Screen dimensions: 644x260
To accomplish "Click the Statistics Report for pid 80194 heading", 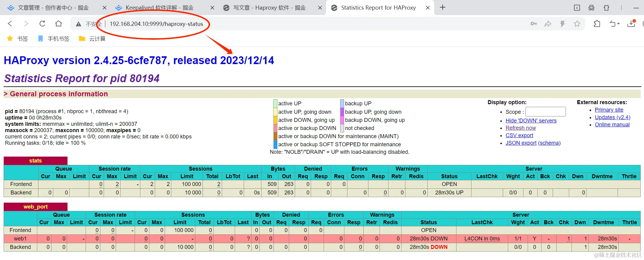I will (82, 79).
